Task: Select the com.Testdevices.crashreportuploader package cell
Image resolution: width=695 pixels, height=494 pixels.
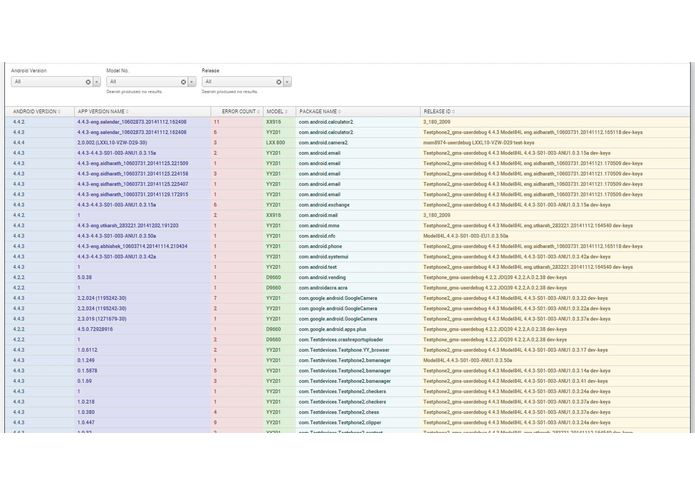Action: coord(358,340)
